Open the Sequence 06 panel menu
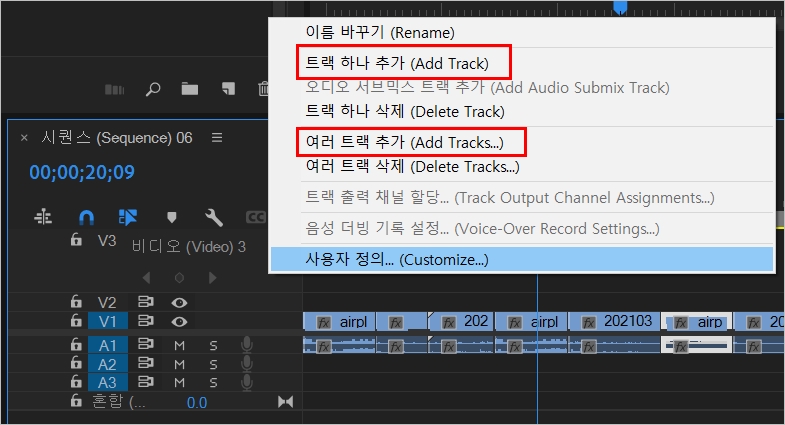Screen dimensions: 785x425 tap(217, 137)
